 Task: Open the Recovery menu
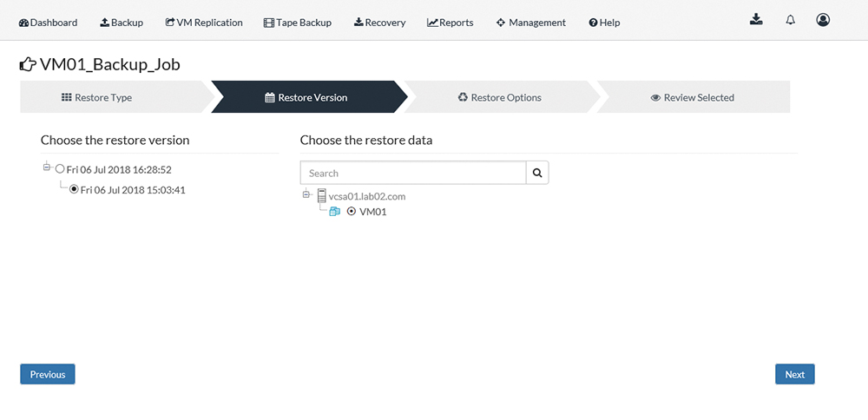pyautogui.click(x=380, y=23)
